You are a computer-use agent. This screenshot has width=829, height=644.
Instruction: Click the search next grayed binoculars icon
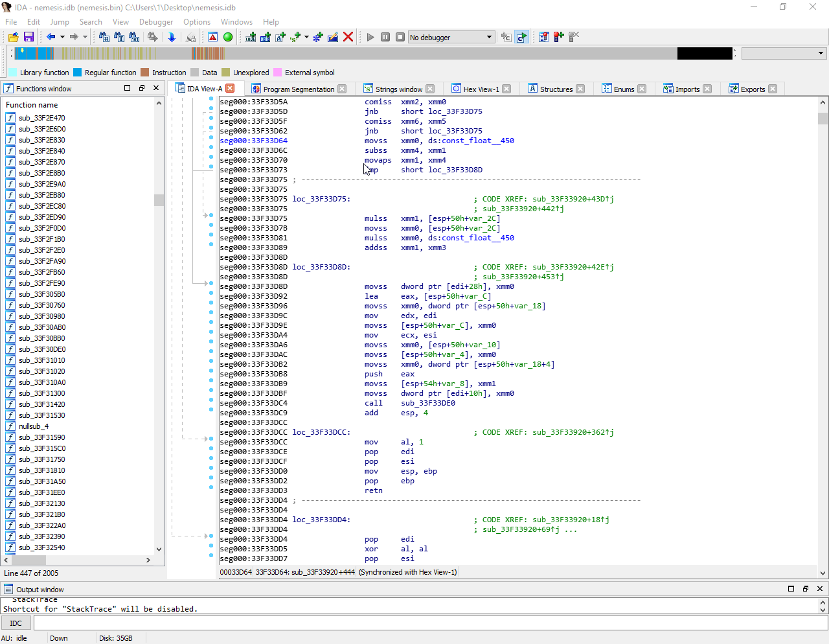(152, 37)
